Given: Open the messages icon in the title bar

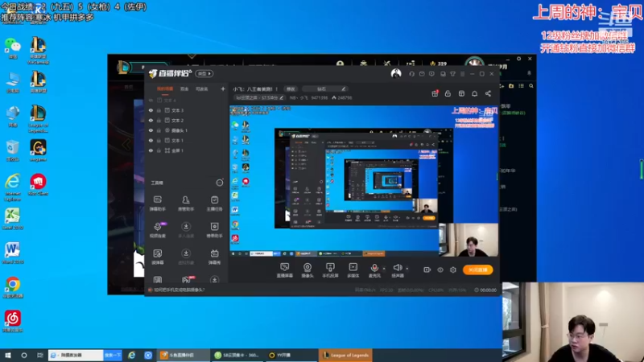Looking at the screenshot, I should point(422,74).
